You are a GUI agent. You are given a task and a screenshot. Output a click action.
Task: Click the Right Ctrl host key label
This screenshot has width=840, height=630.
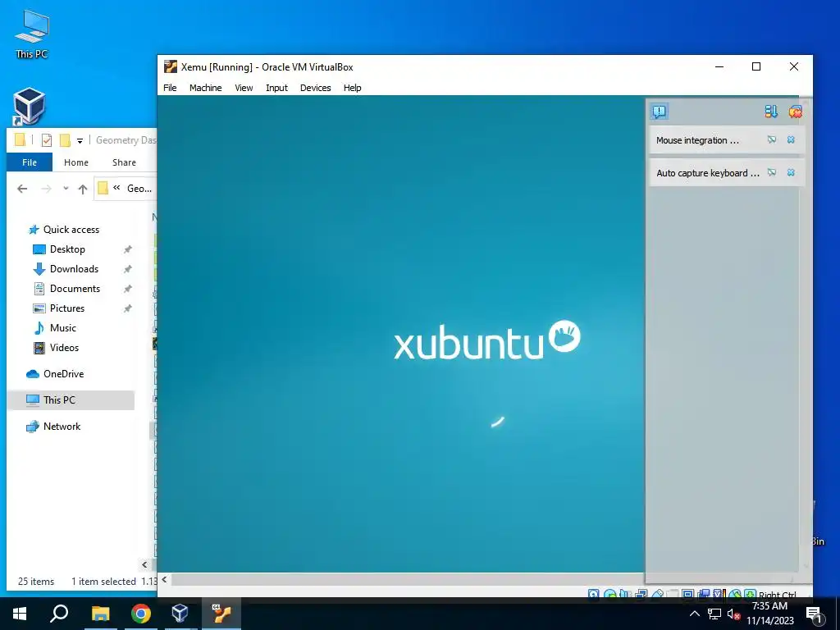778,595
